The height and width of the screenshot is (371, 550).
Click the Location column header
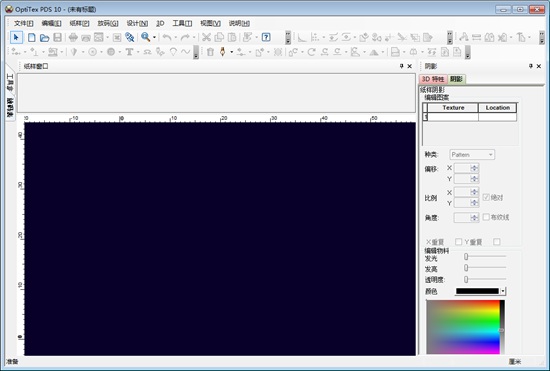(497, 108)
